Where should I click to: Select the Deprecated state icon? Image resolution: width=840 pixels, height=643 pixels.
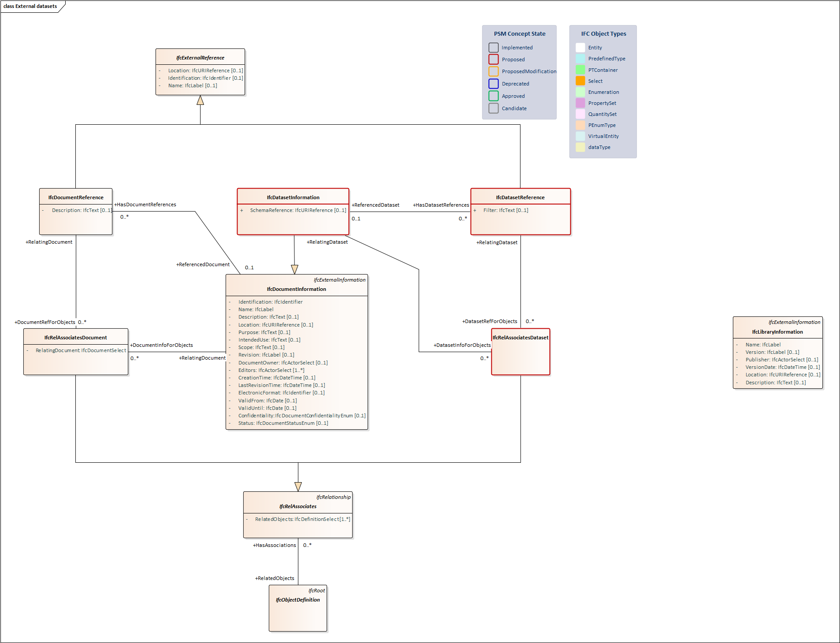pos(493,84)
